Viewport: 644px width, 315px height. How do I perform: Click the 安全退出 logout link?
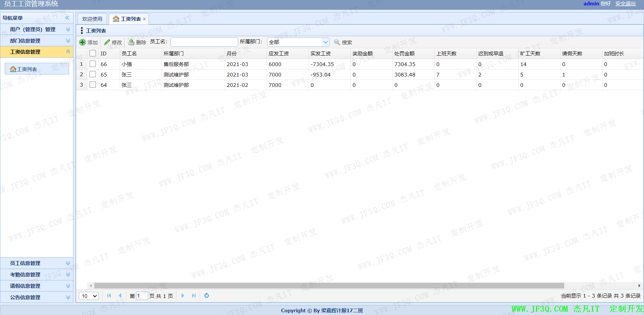click(625, 4)
